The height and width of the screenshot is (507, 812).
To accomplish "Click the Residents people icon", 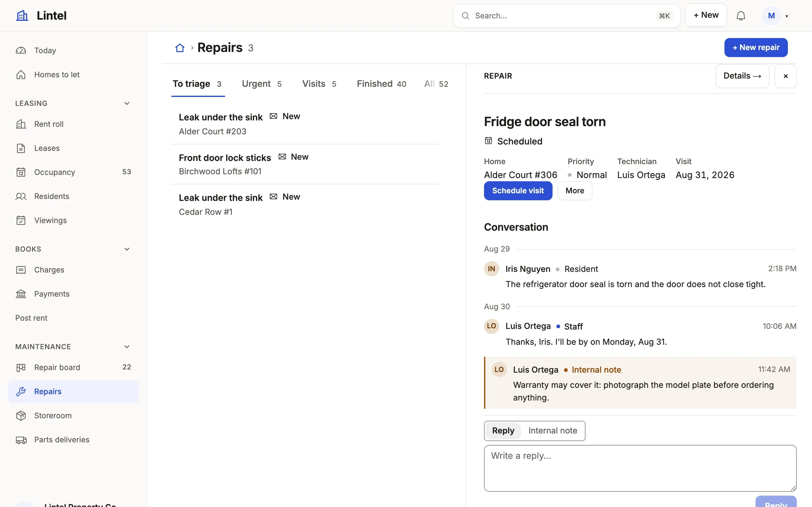I will point(21,196).
